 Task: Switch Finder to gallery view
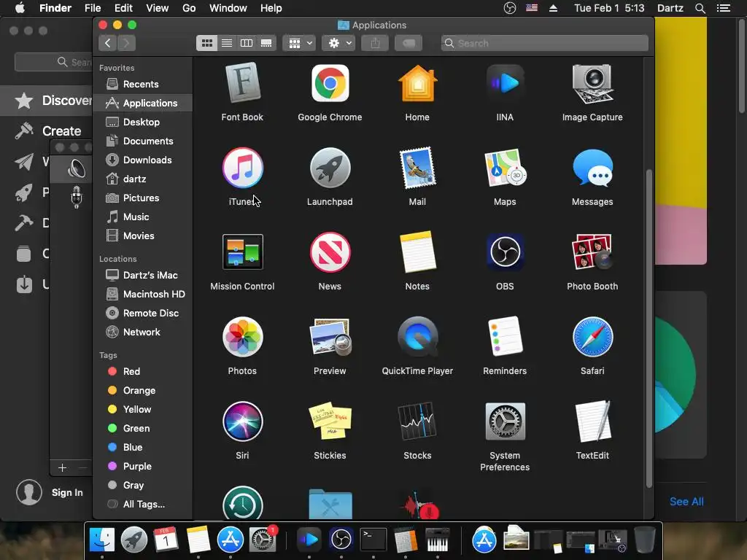point(266,43)
